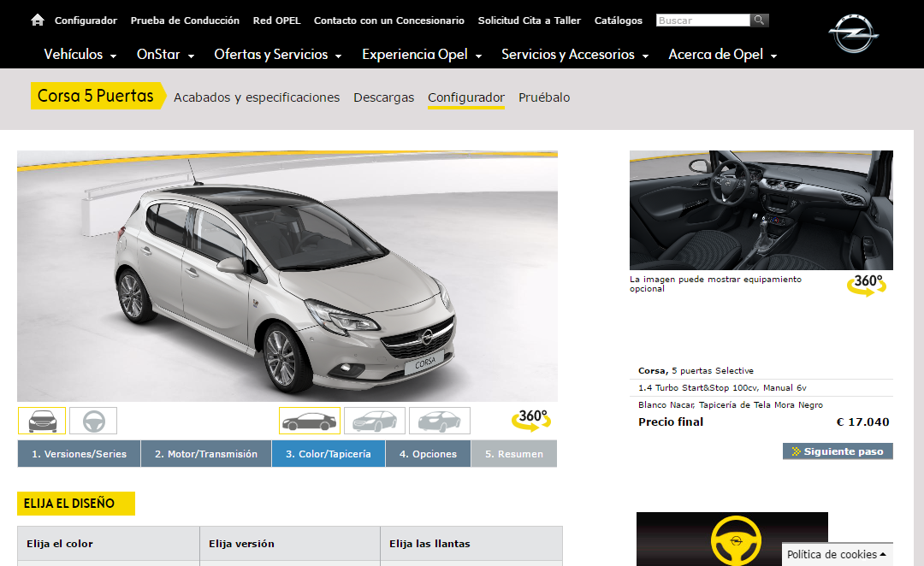The width and height of the screenshot is (924, 566).
Task: Open the Acabados y especificaciones link
Action: 257,97
